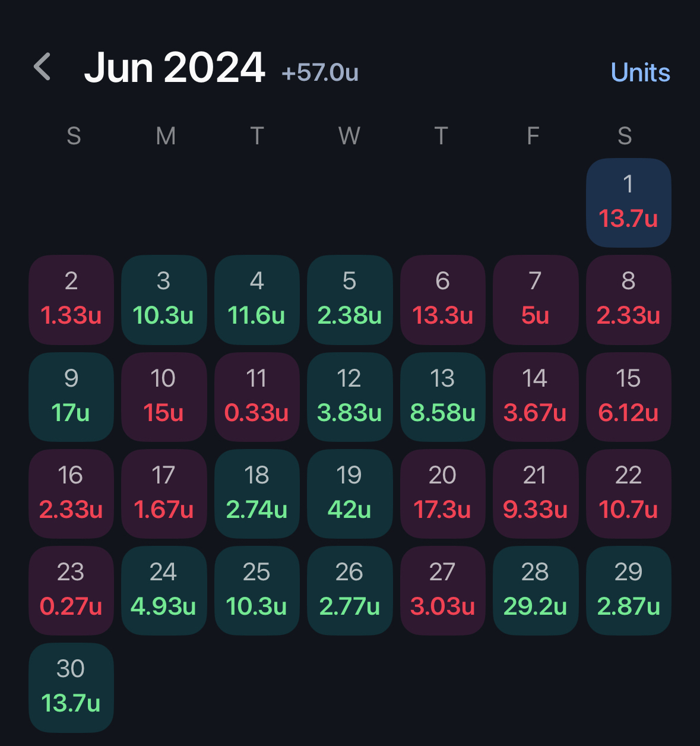Viewport: 700px width, 746px height.
Task: Select day 30 at calendar bottom
Action: point(71,687)
